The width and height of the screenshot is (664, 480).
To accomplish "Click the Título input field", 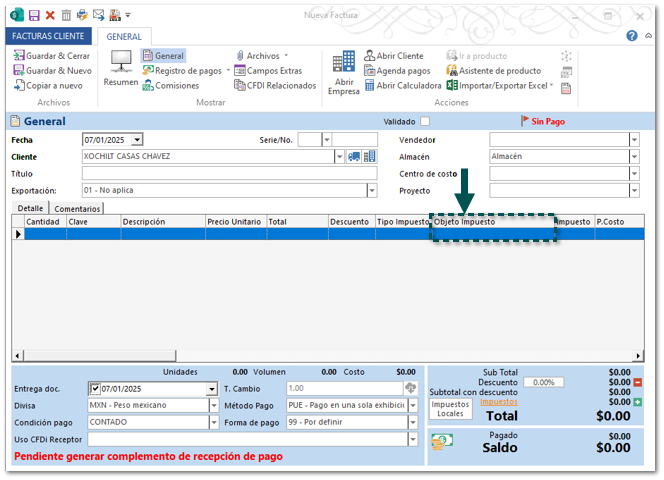I will pos(229,173).
